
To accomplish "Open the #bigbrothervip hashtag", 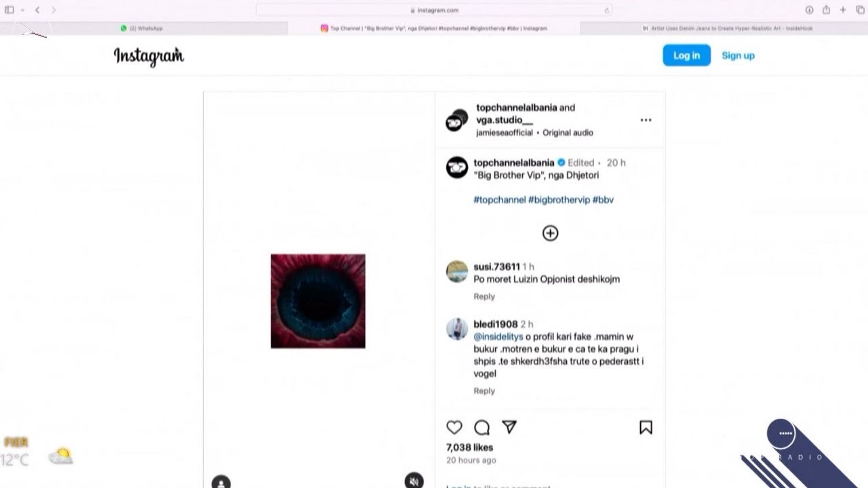I will 559,200.
